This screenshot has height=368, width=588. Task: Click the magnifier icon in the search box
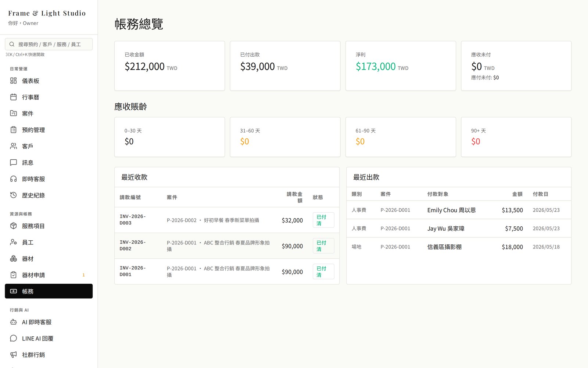click(x=12, y=44)
